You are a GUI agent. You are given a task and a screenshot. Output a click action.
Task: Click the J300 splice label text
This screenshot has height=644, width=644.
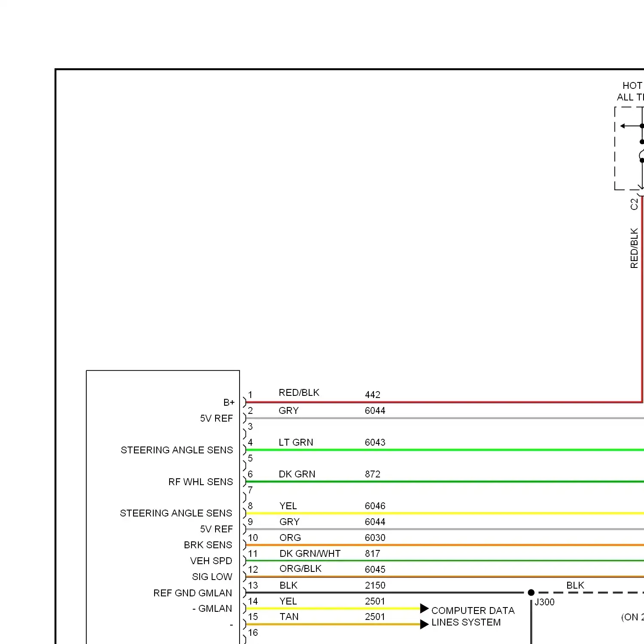544,602
